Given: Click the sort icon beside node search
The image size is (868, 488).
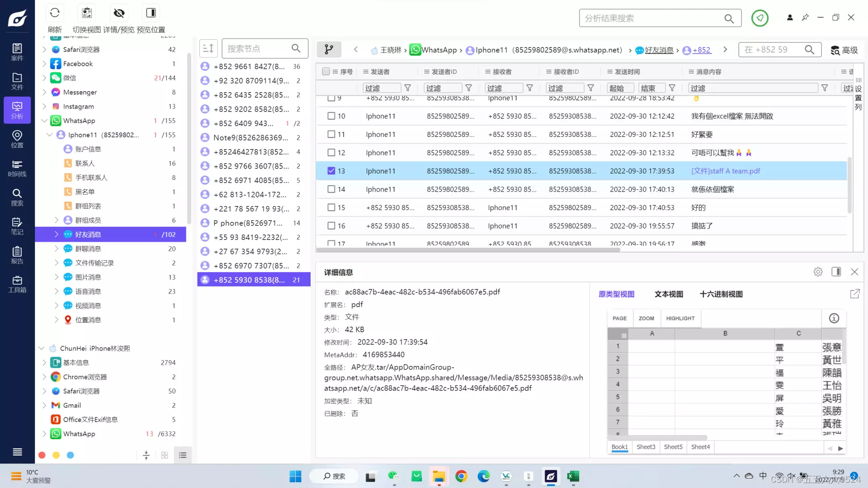Looking at the screenshot, I should 208,48.
